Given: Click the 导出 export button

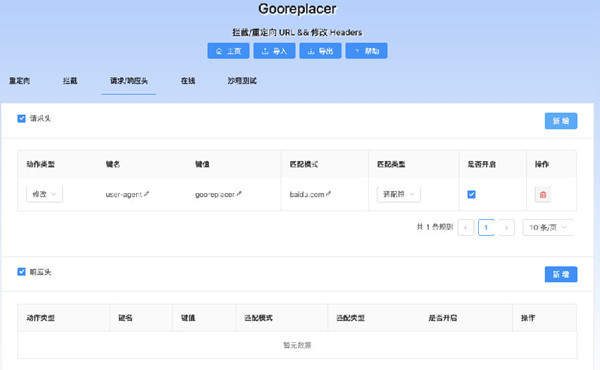Looking at the screenshot, I should [x=320, y=51].
